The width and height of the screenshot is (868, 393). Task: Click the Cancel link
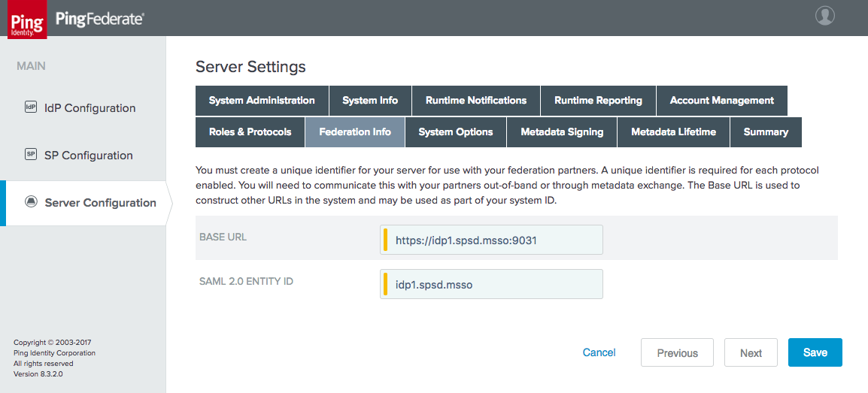(599, 352)
